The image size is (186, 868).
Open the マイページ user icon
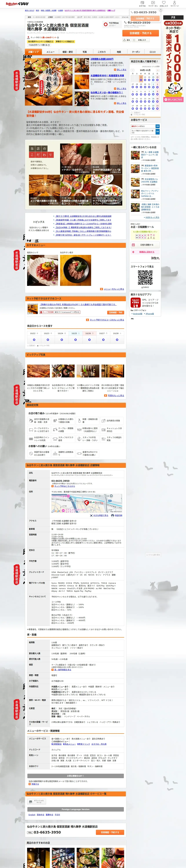(x=175, y=4)
